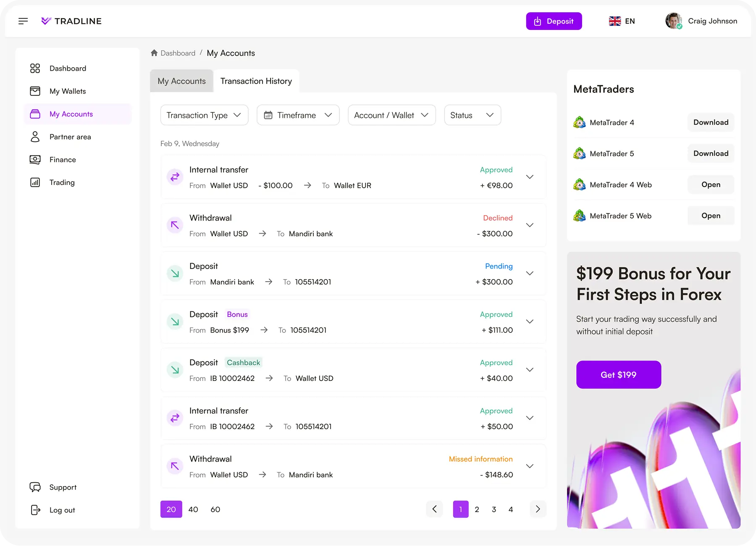The height and width of the screenshot is (546, 756).
Task: Click the purple Deposit button
Action: pyautogui.click(x=554, y=21)
